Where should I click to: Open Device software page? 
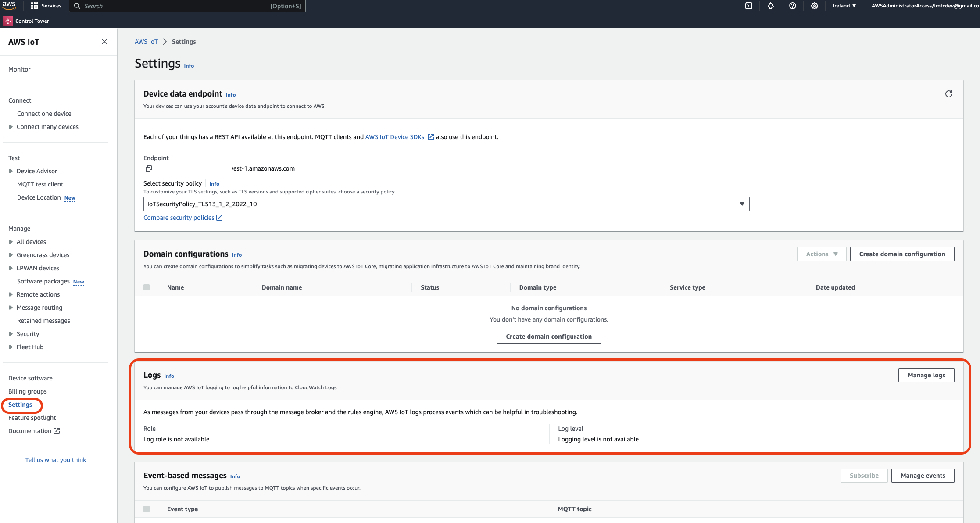(30, 378)
